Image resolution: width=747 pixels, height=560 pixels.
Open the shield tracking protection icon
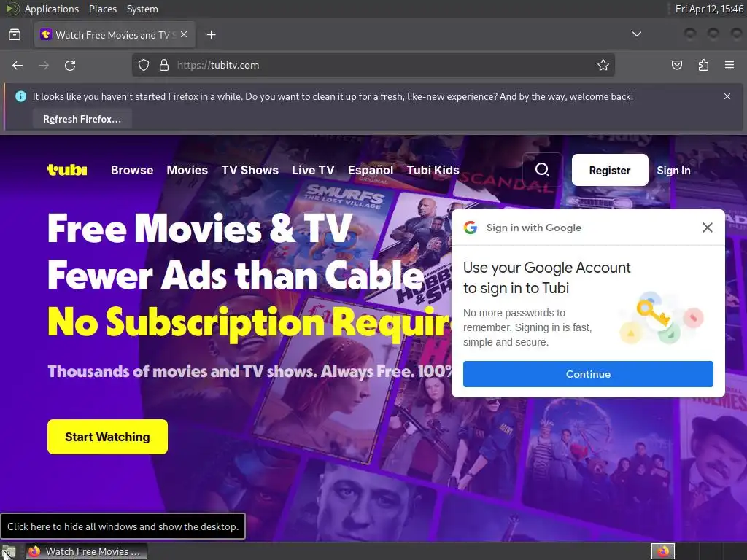click(x=144, y=65)
